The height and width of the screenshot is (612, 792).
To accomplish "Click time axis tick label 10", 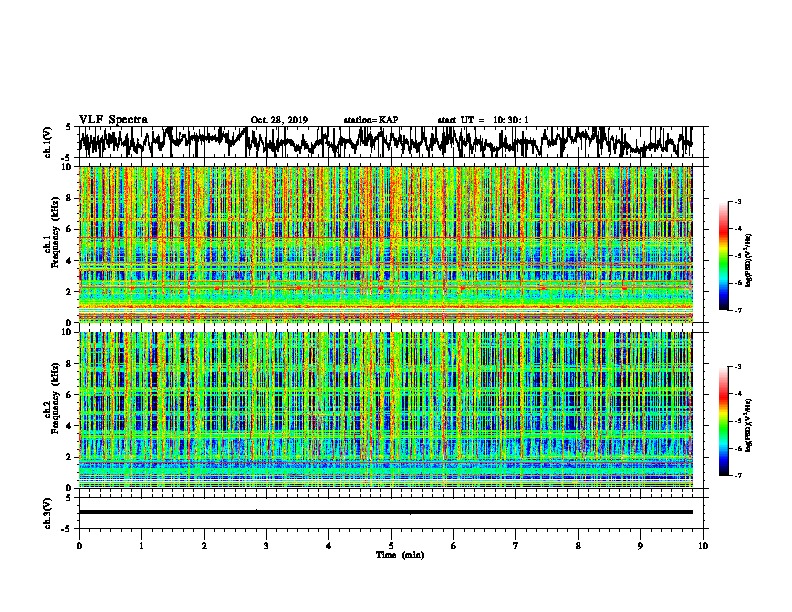I will (703, 546).
